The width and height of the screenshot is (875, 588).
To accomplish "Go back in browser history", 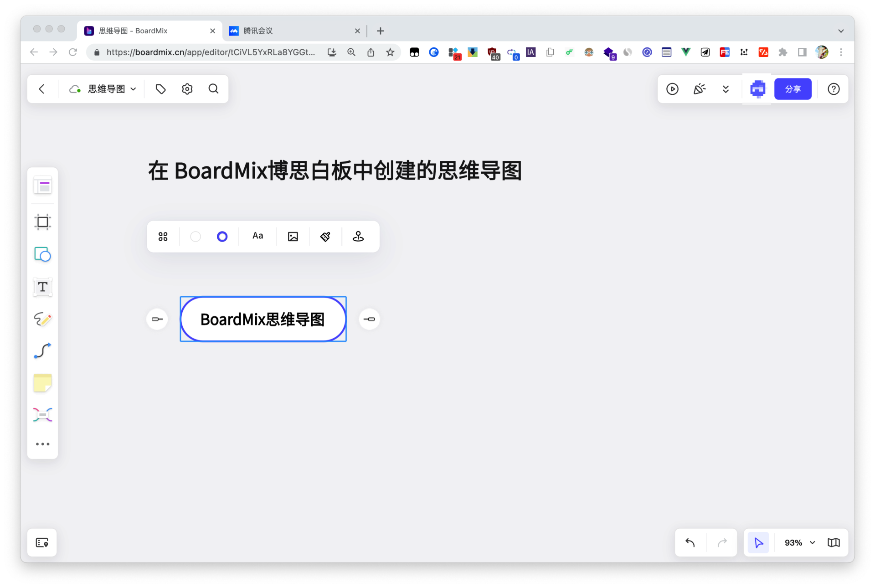I will click(34, 52).
